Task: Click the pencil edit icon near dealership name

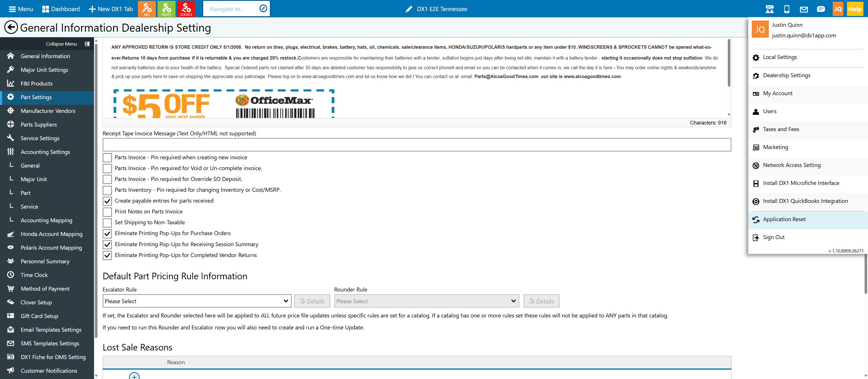Action: pyautogui.click(x=409, y=9)
